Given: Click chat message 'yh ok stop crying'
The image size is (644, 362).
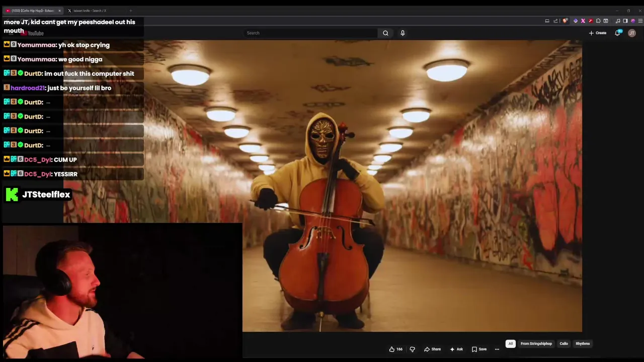Looking at the screenshot, I should point(84,45).
